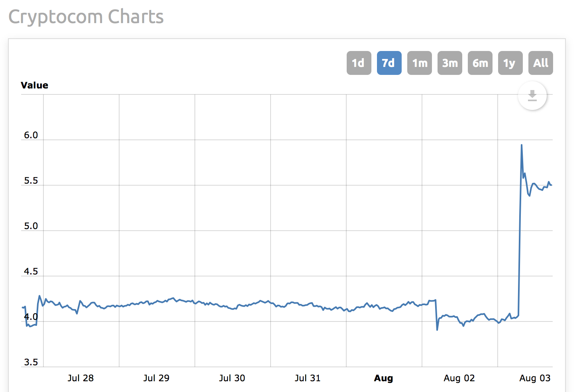Click the 6.0 value axis label
577x392 pixels.
pos(31,135)
